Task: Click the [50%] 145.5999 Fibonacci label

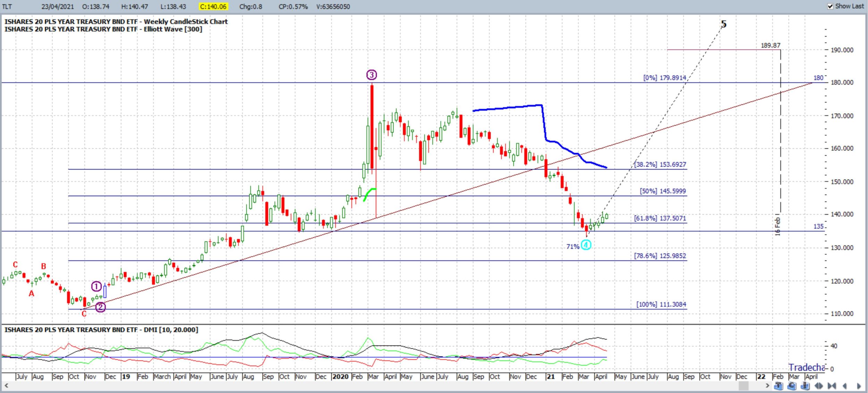Action: click(663, 191)
